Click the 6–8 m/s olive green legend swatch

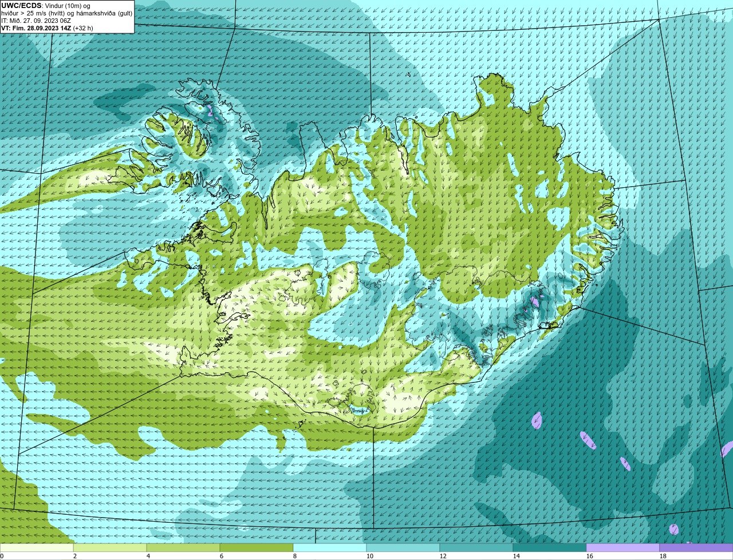point(257,547)
